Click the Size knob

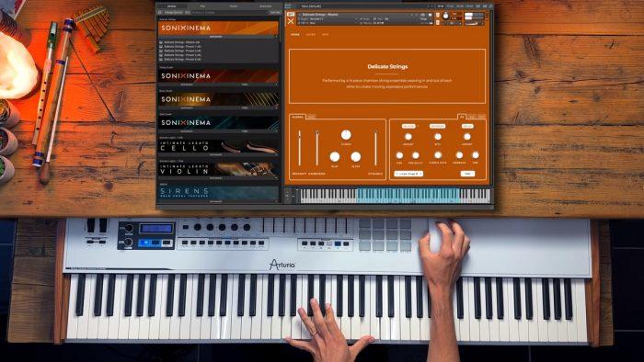(399, 155)
